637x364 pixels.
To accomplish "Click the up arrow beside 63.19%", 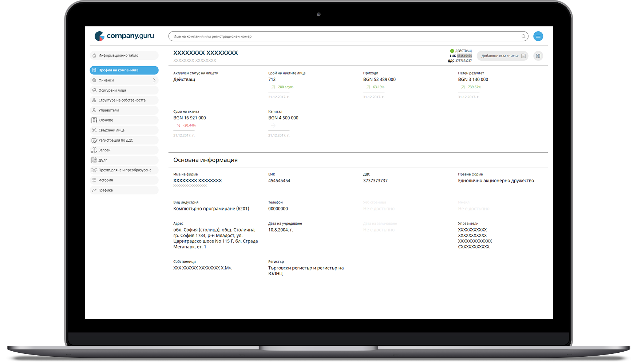I will tap(368, 87).
